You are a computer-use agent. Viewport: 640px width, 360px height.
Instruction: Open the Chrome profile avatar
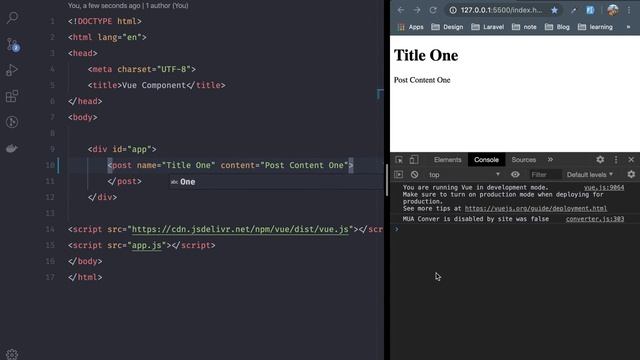click(x=613, y=10)
